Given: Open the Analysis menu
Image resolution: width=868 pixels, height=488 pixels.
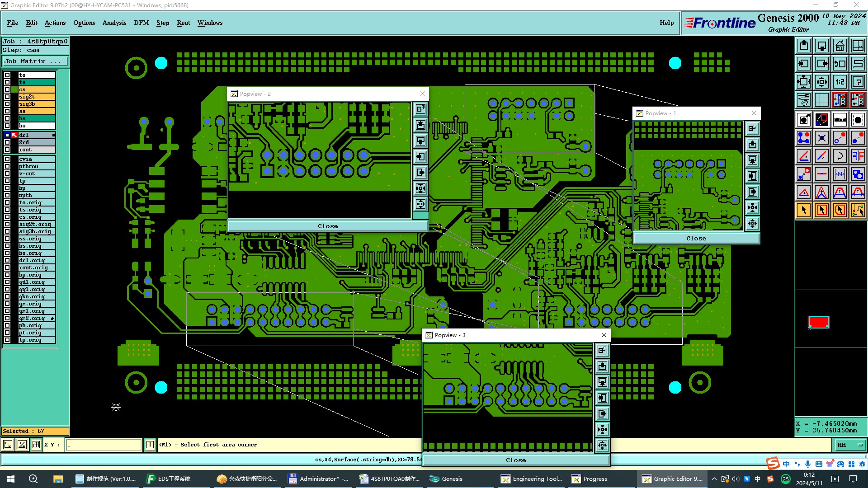Looking at the screenshot, I should [114, 23].
